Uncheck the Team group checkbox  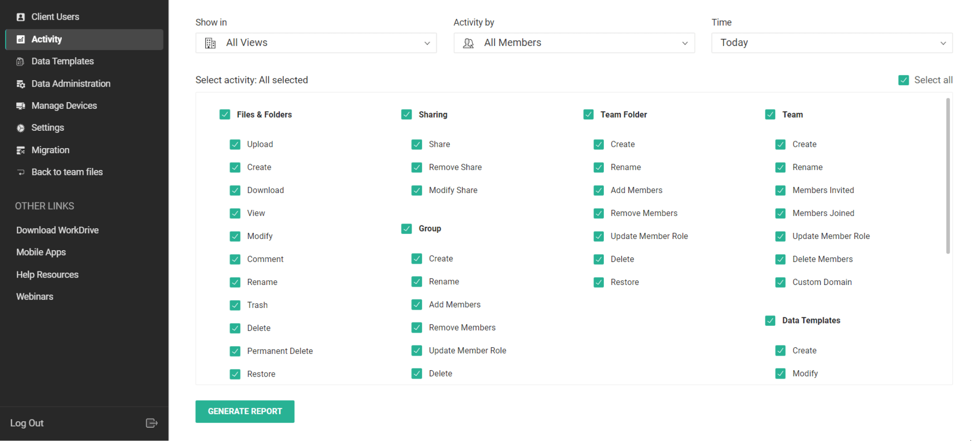click(770, 115)
